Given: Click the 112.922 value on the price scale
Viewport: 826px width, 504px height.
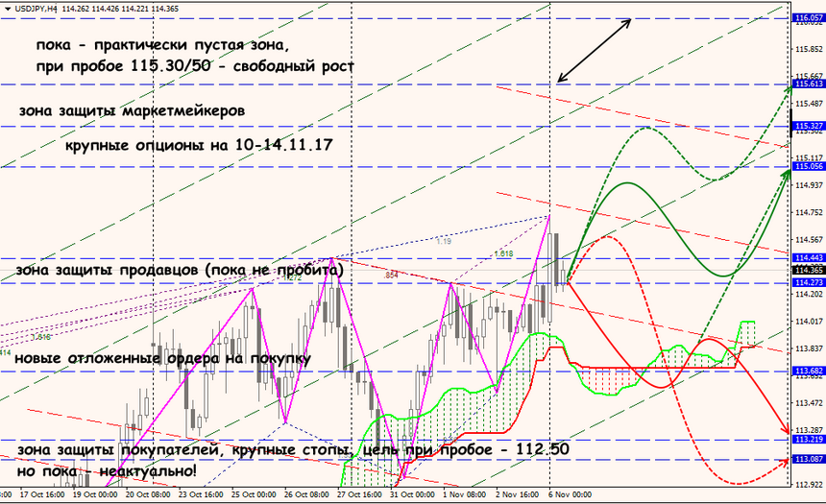Looking at the screenshot, I should (x=809, y=485).
